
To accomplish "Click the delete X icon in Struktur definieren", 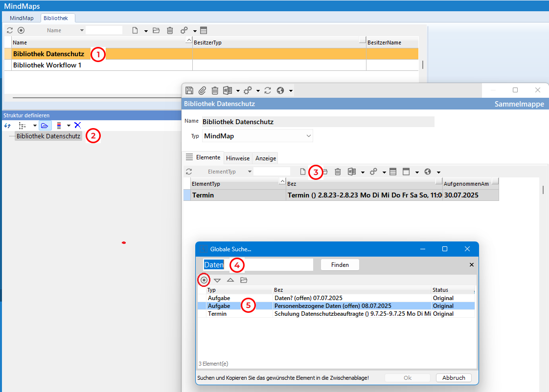I will (77, 125).
